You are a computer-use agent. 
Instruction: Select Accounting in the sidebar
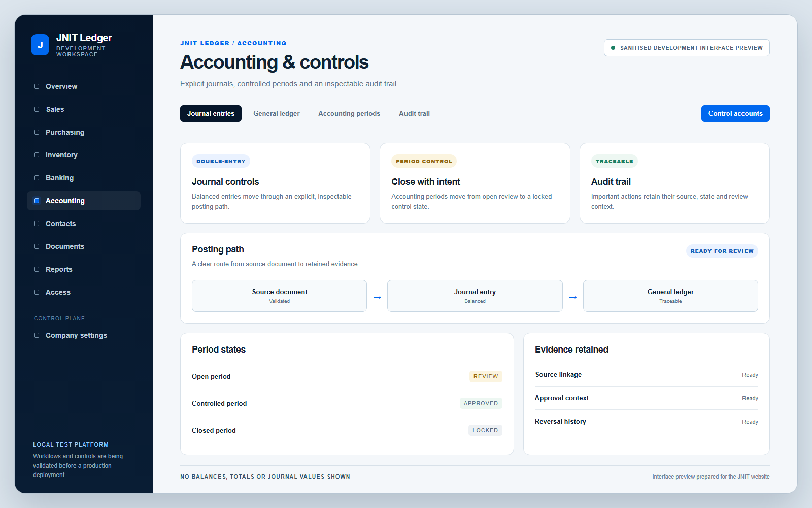(x=84, y=201)
